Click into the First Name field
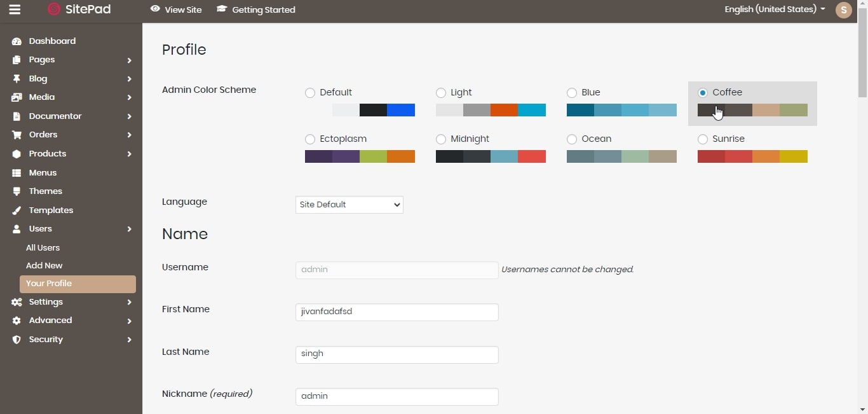The width and height of the screenshot is (868, 414). coord(397,312)
